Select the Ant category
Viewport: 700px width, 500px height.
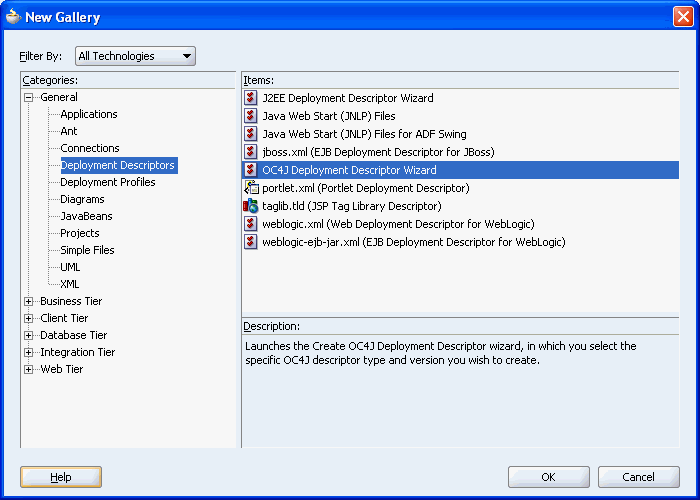point(69,131)
